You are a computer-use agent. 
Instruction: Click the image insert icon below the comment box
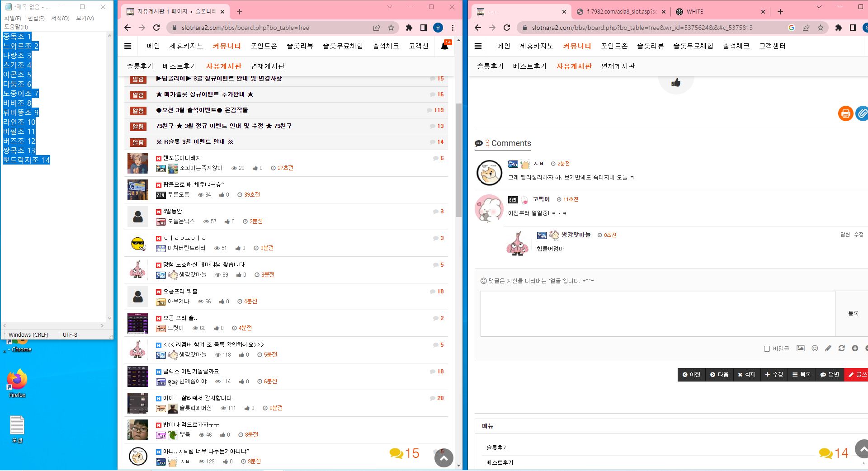pyautogui.click(x=800, y=348)
